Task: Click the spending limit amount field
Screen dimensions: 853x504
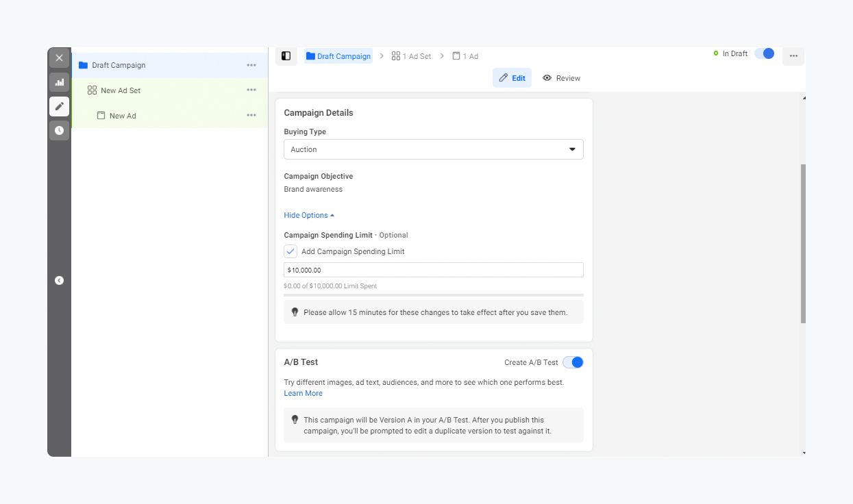Action: 433,270
